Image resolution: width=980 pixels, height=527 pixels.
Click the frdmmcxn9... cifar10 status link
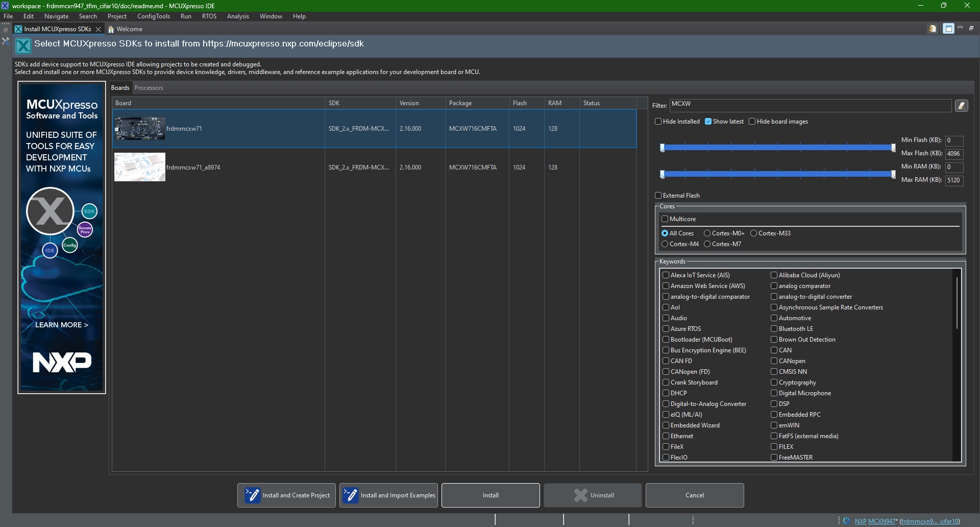[930, 521]
